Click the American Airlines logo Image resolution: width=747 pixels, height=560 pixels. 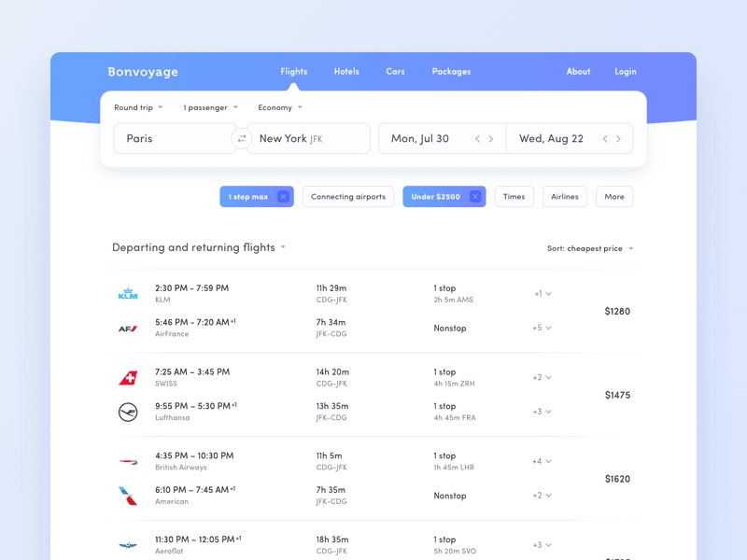point(128,496)
